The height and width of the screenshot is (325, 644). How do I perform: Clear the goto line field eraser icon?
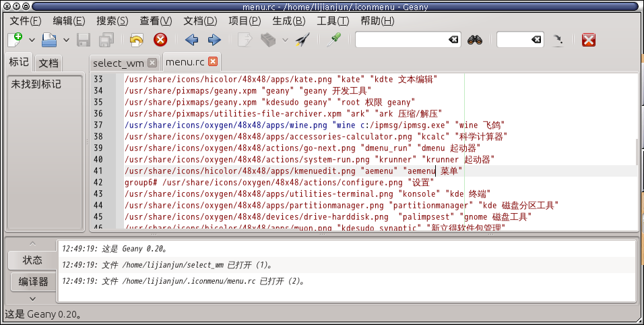tap(536, 40)
